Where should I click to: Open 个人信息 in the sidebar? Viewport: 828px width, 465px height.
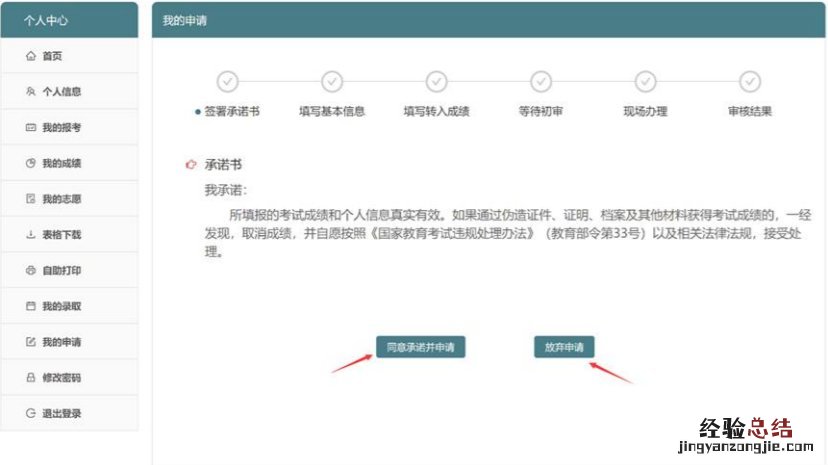(69, 91)
